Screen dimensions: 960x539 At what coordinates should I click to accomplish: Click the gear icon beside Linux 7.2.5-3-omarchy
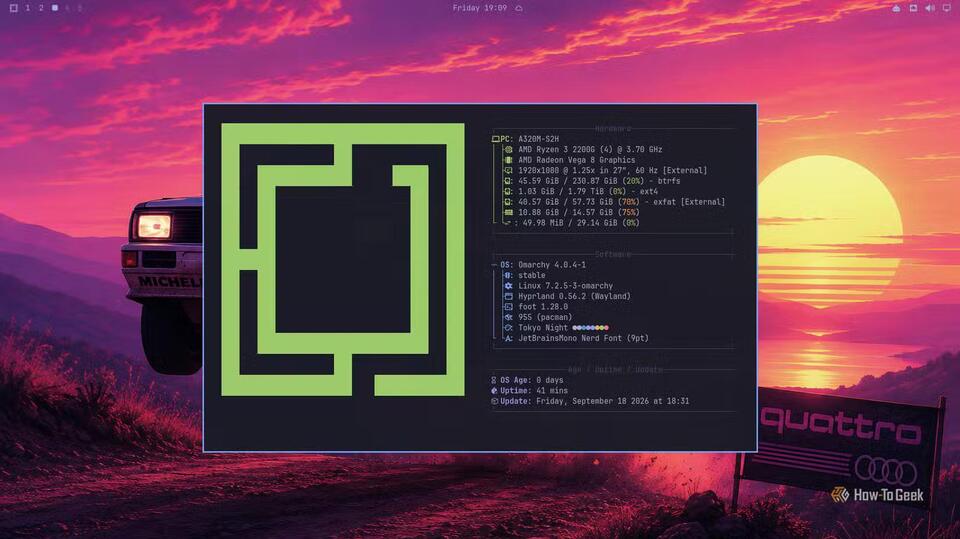pyautogui.click(x=508, y=286)
